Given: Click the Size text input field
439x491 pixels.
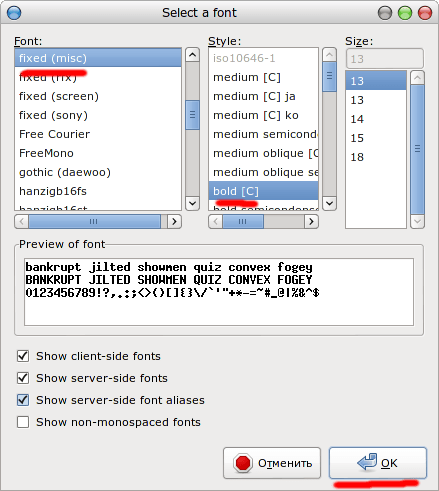Looking at the screenshot, I should coord(385,59).
